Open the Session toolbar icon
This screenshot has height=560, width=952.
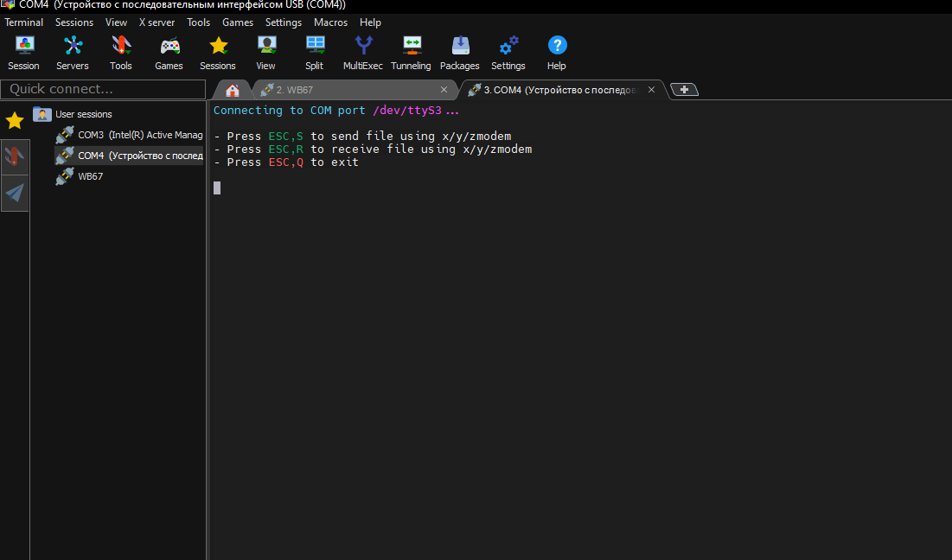click(23, 53)
